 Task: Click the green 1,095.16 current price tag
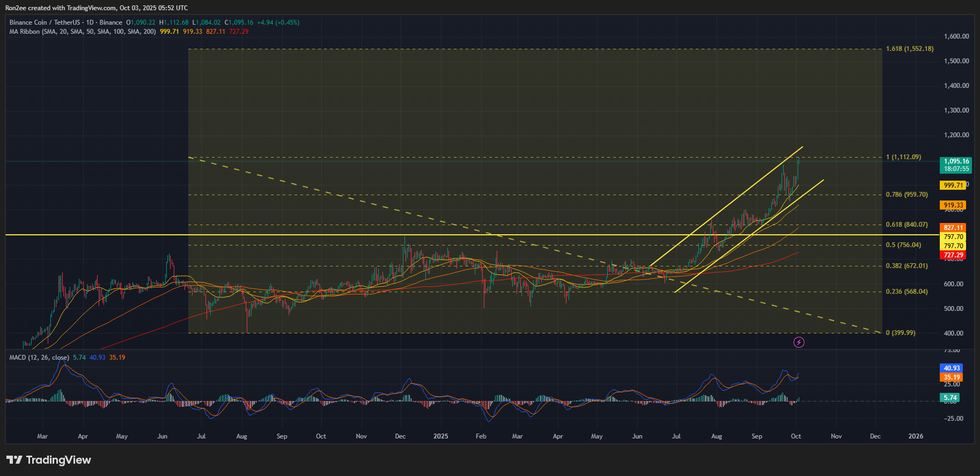pos(955,165)
